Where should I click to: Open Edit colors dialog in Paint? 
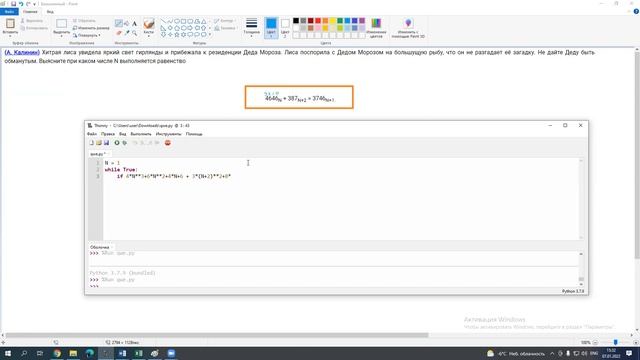376,28
